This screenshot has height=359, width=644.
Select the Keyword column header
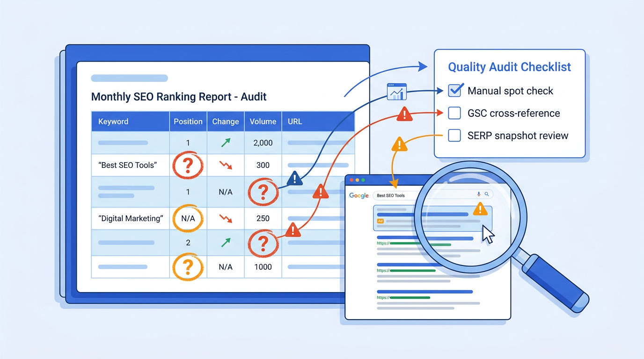point(130,122)
